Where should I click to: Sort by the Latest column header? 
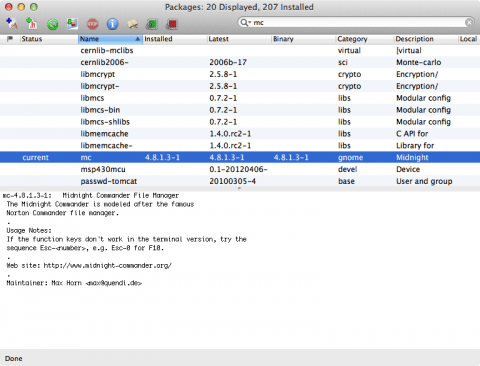pyautogui.click(x=239, y=39)
